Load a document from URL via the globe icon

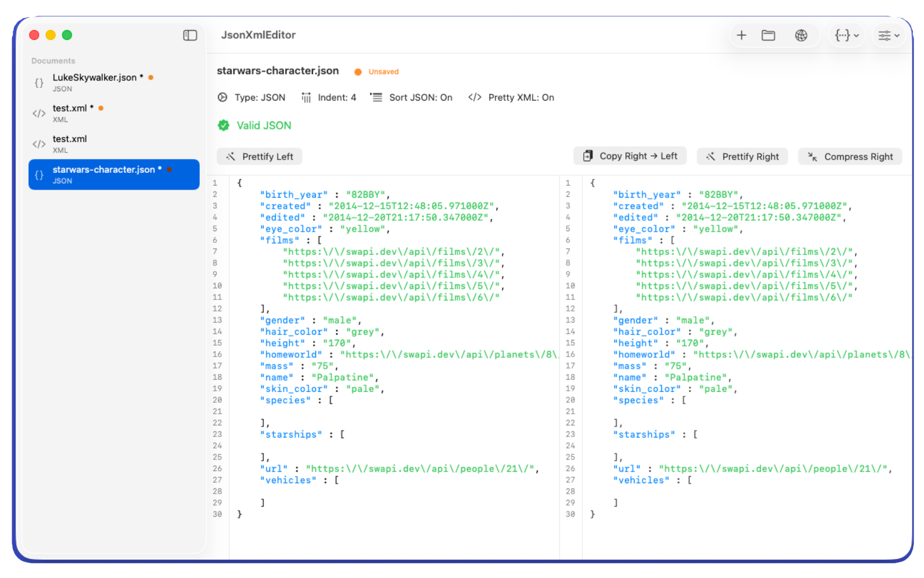(800, 35)
